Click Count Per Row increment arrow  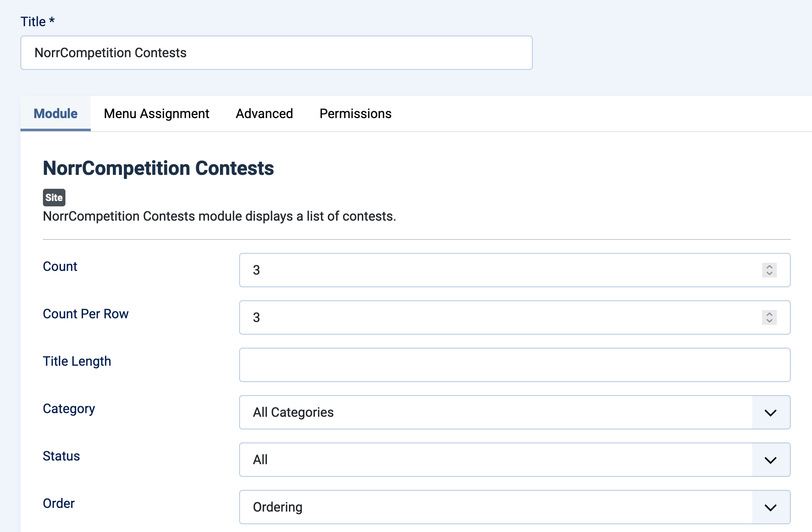[x=769, y=314]
